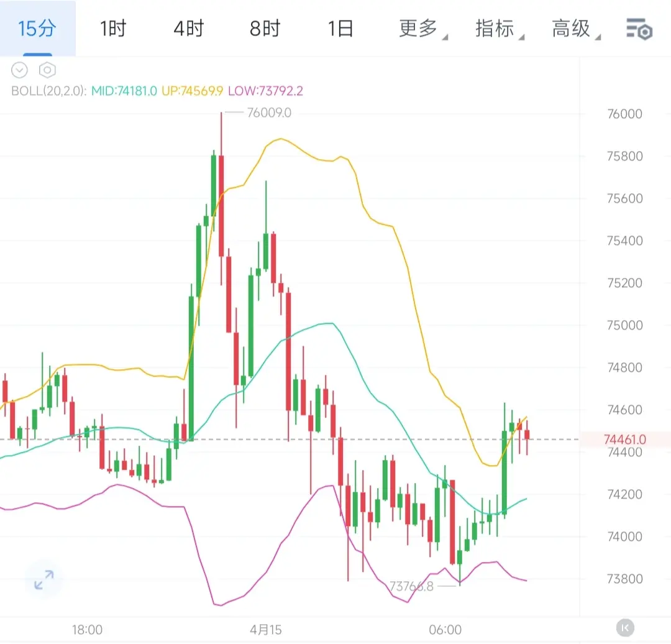Open the 指标 indicators dropdown
671x644 pixels.
499,29
